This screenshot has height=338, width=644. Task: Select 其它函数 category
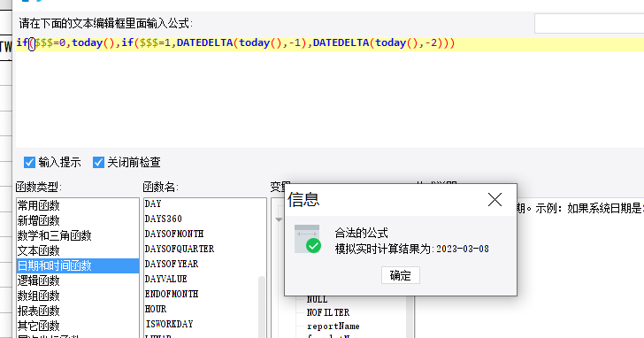point(78,326)
